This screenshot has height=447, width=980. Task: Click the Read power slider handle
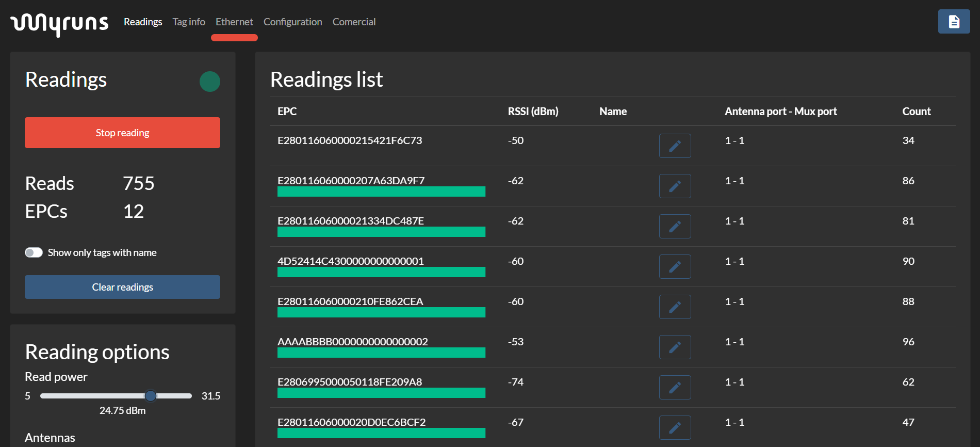click(151, 396)
